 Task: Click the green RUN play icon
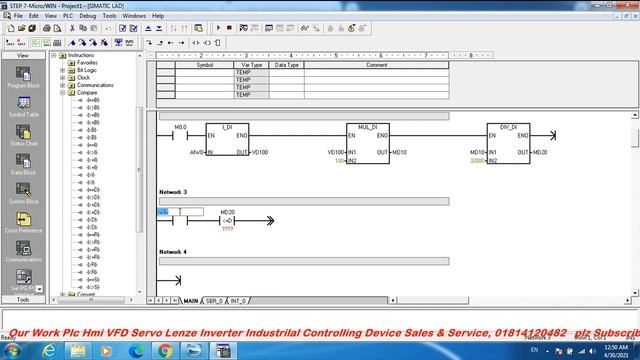coord(218,28)
